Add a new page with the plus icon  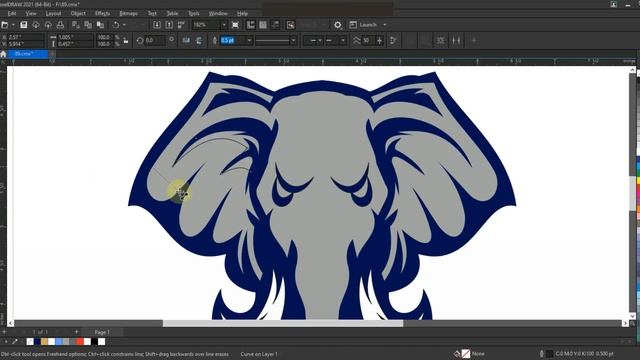pyautogui.click(x=76, y=332)
